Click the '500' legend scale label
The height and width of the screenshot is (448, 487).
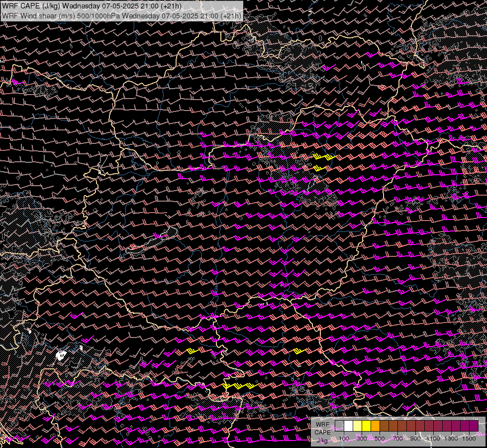[x=380, y=439]
